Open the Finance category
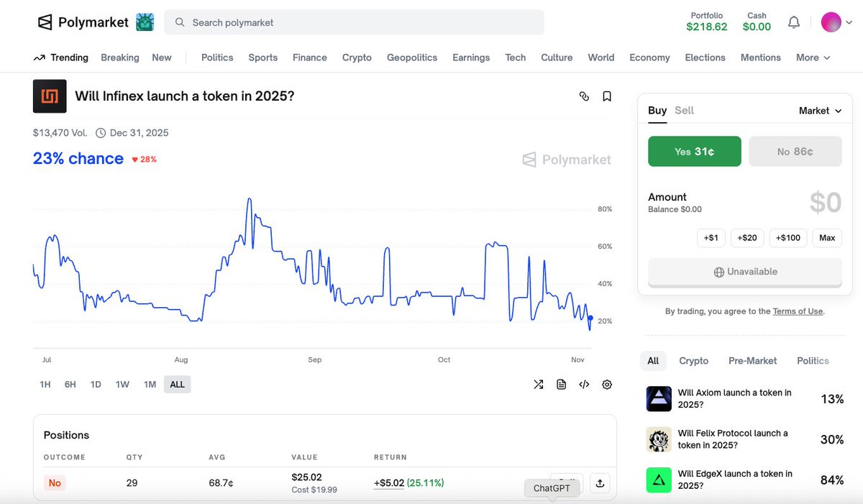863x504 pixels. coord(310,58)
